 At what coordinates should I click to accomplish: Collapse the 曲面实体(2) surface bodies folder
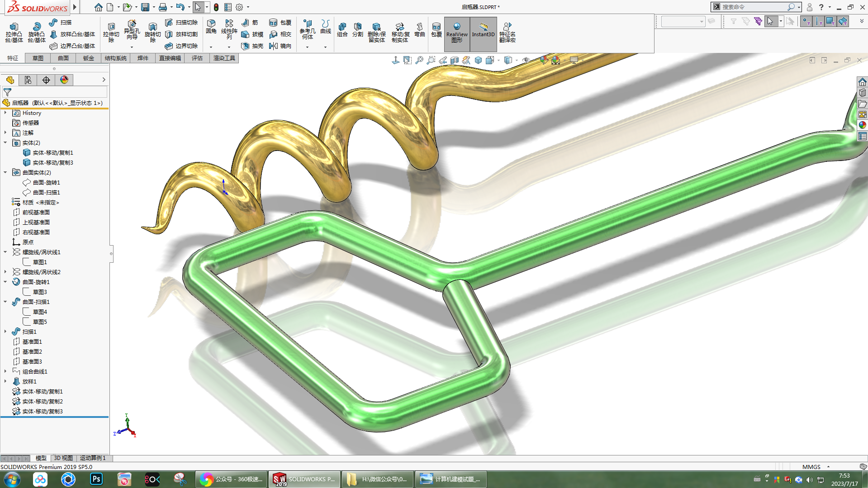click(5, 173)
